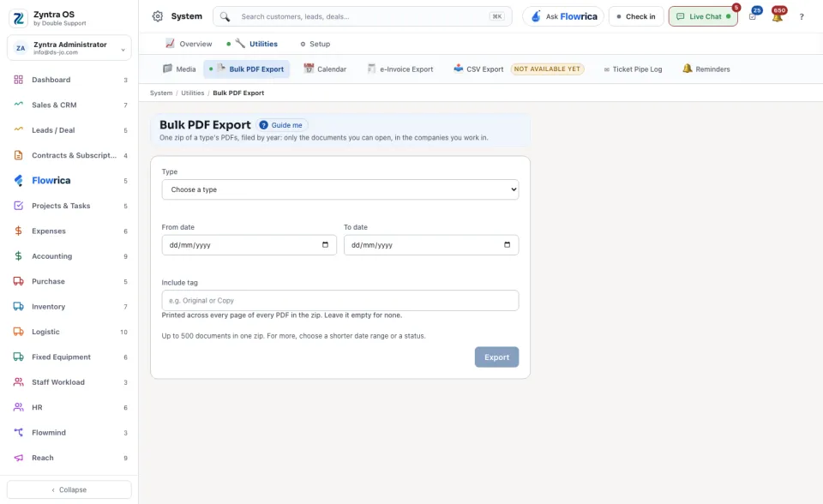Screen dimensions: 823x504
Task: Click the help question mark icon
Action: pyautogui.click(x=802, y=17)
